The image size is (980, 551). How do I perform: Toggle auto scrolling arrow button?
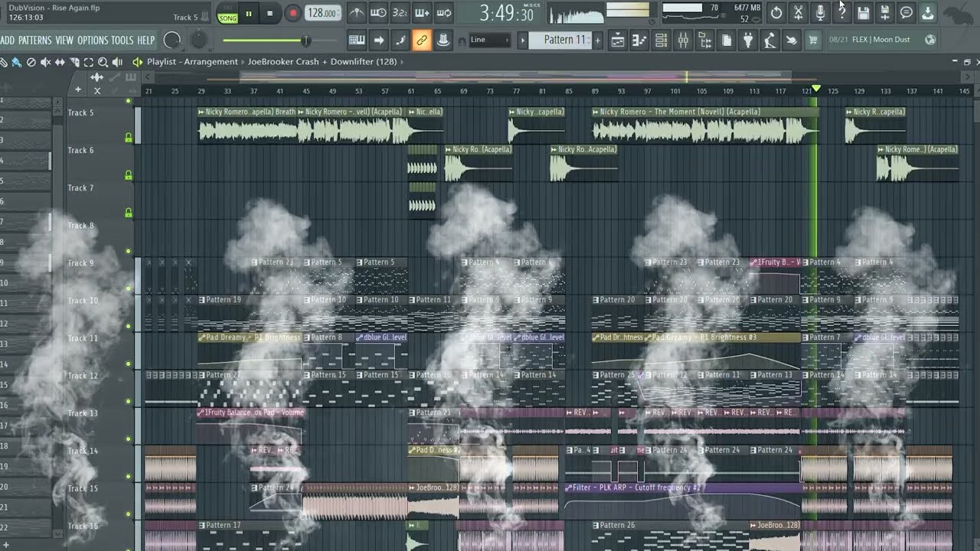378,40
